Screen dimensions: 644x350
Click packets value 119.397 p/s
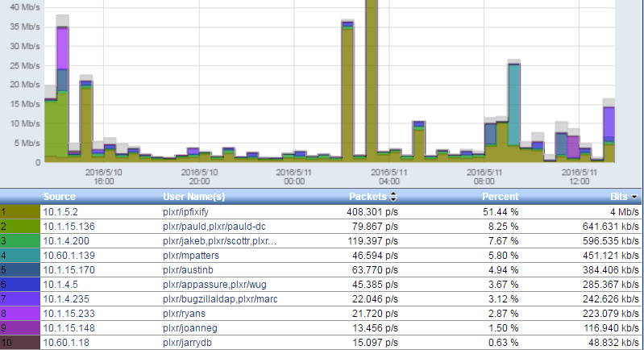372,241
